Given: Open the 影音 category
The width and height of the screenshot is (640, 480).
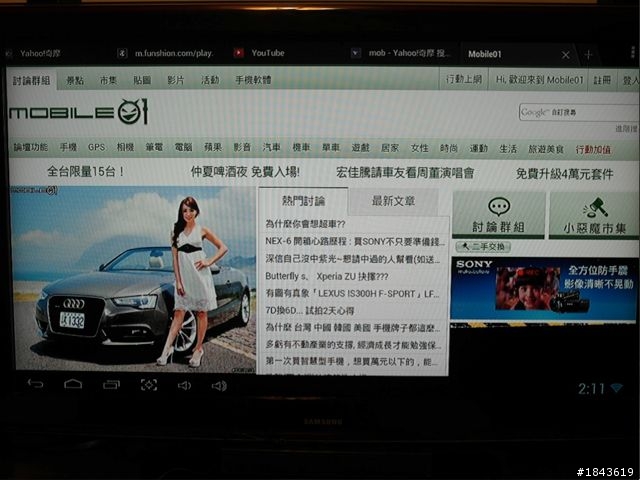Looking at the screenshot, I should pos(242,147).
